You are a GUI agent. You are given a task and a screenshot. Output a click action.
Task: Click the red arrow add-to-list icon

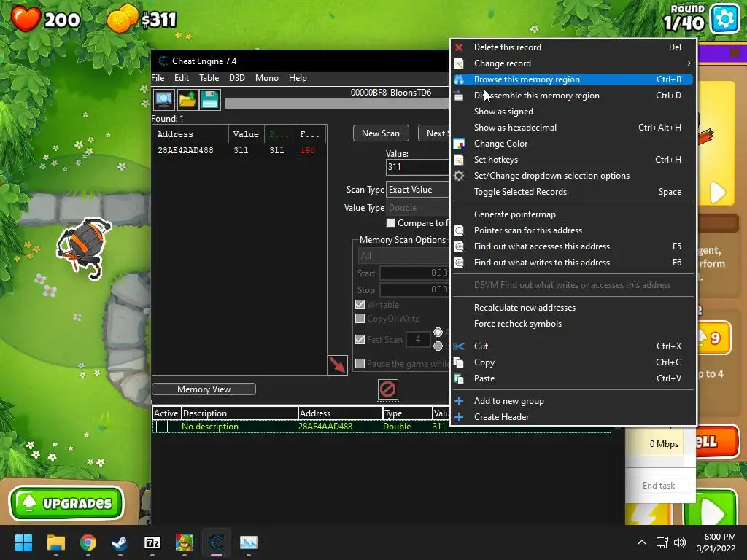pos(337,365)
